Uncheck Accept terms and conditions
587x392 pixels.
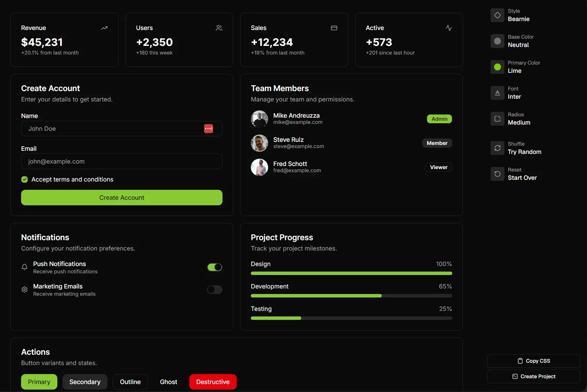[25, 179]
